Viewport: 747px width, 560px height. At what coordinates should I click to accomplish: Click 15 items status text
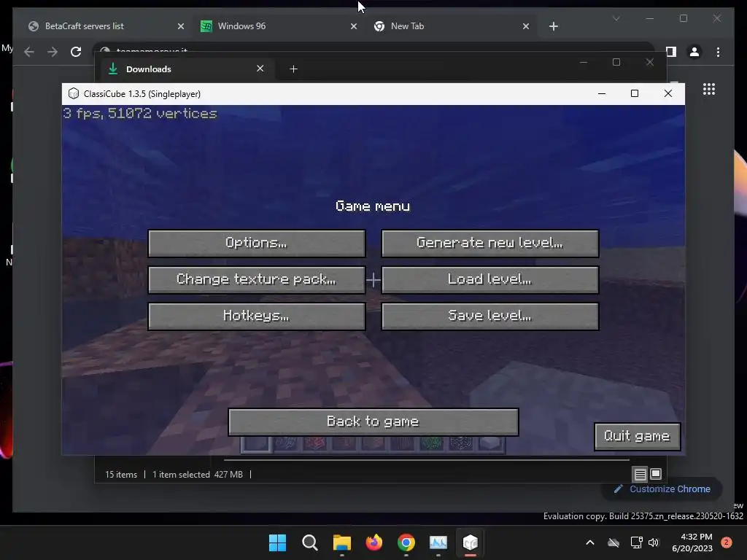point(121,475)
